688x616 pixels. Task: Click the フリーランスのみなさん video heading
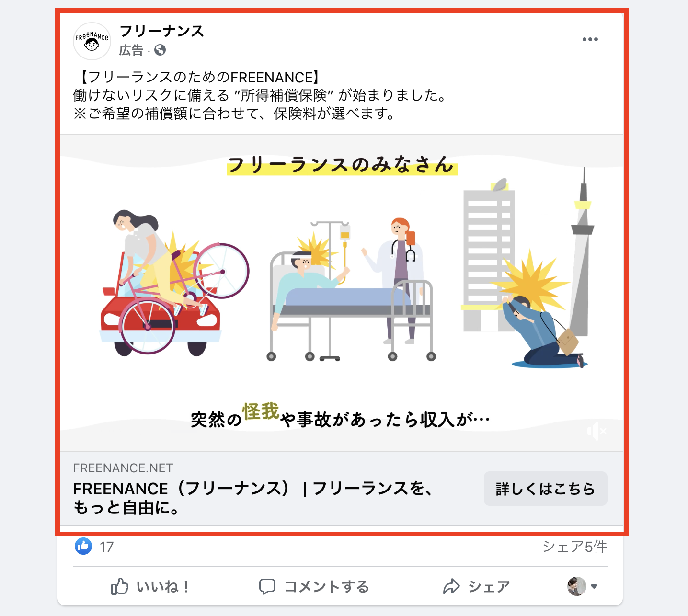(342, 165)
